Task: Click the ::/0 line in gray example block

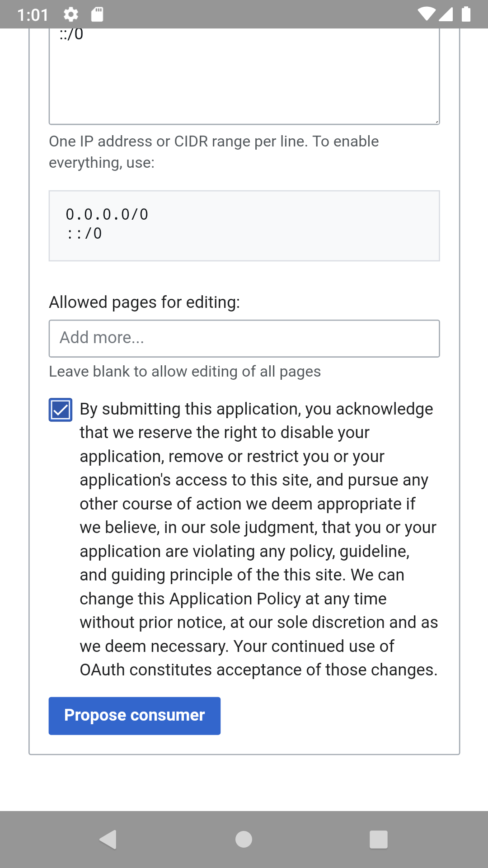Action: [84, 234]
